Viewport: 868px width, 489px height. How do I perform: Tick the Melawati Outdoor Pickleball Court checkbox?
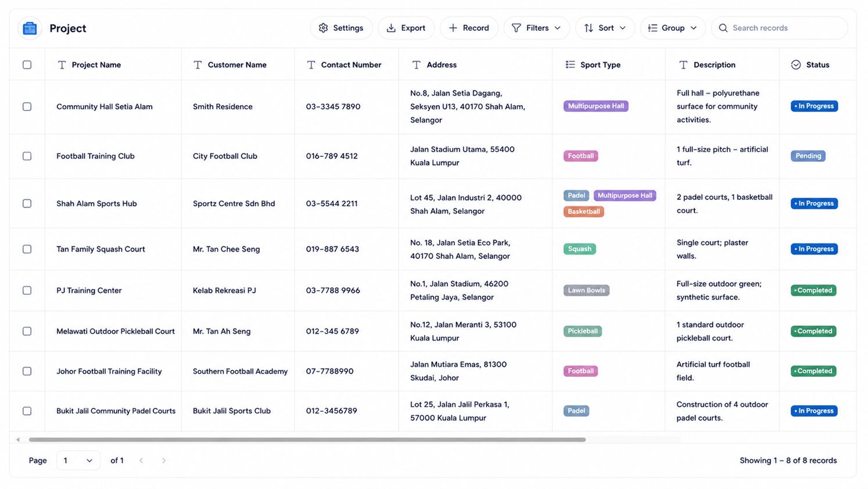tap(27, 331)
